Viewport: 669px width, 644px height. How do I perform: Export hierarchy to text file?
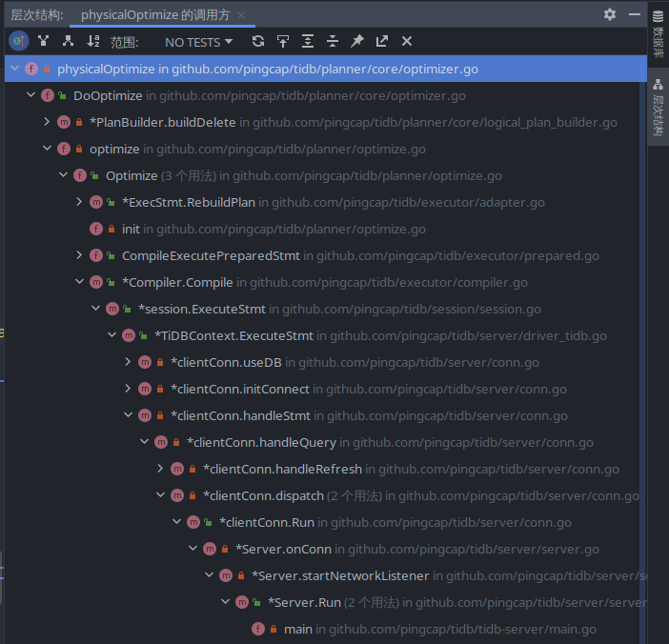pyautogui.click(x=382, y=41)
